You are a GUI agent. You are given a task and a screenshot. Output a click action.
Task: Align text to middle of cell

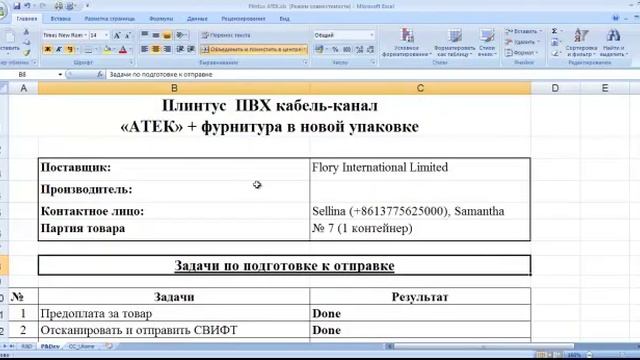[x=156, y=35]
